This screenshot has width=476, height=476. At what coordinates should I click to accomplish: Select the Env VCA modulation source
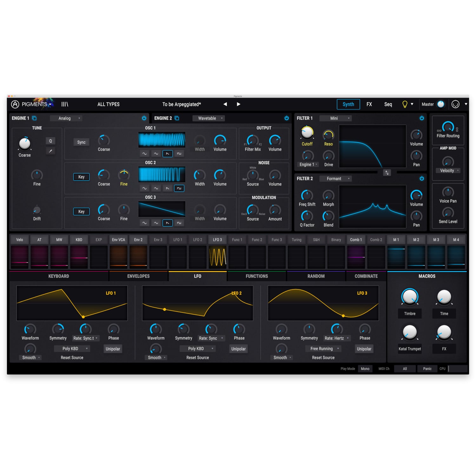[118, 240]
